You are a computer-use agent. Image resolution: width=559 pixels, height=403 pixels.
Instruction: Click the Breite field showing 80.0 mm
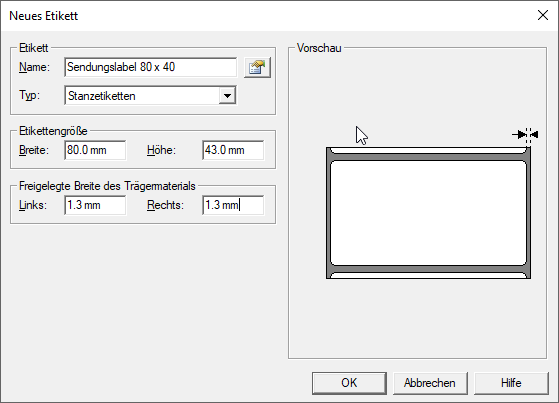95,150
